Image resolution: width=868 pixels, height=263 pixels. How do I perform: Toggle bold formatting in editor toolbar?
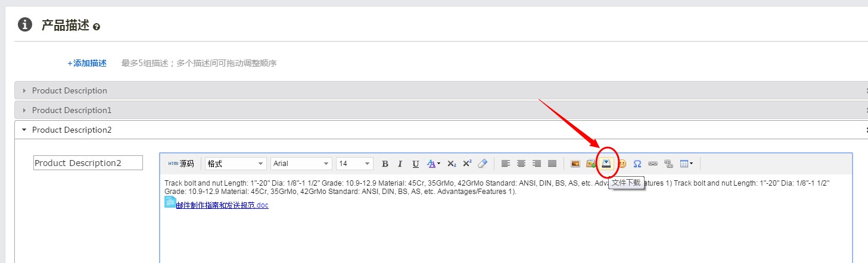point(385,164)
